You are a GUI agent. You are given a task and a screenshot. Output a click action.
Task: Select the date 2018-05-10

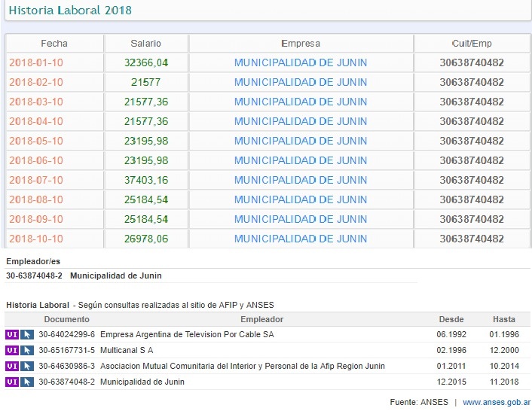[x=36, y=141]
